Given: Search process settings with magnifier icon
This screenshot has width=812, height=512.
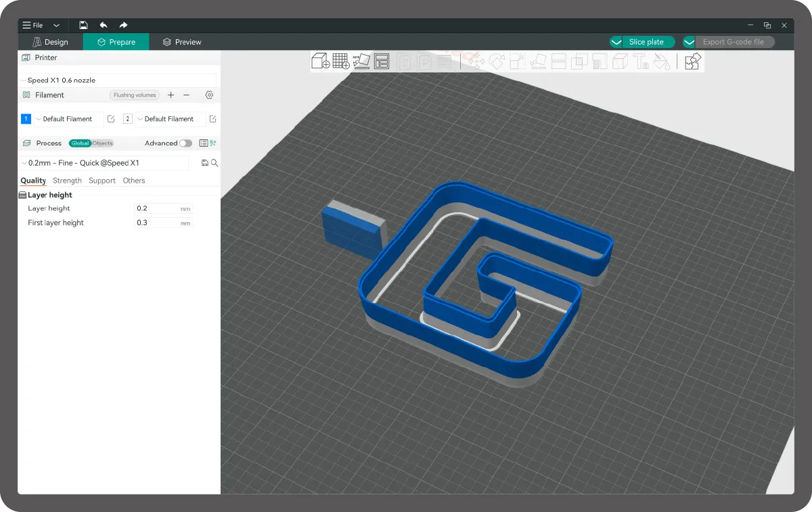Looking at the screenshot, I should [215, 163].
